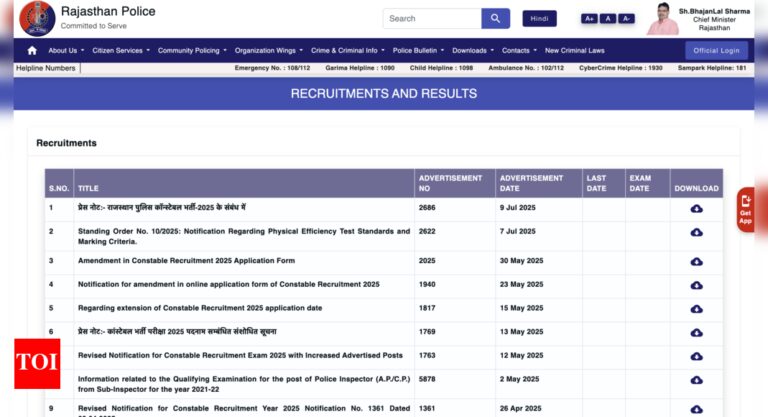Screen dimensions: 768x417
Task: Increase font size with A+ button
Action: pyautogui.click(x=589, y=19)
